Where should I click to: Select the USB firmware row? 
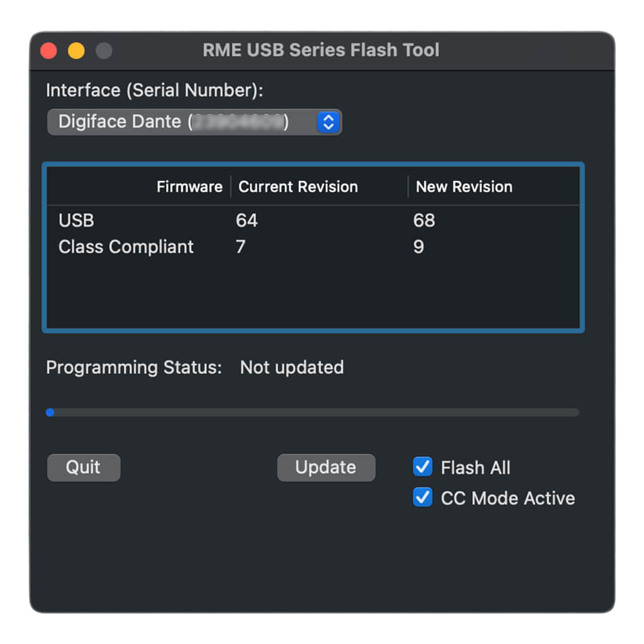pyautogui.click(x=76, y=220)
